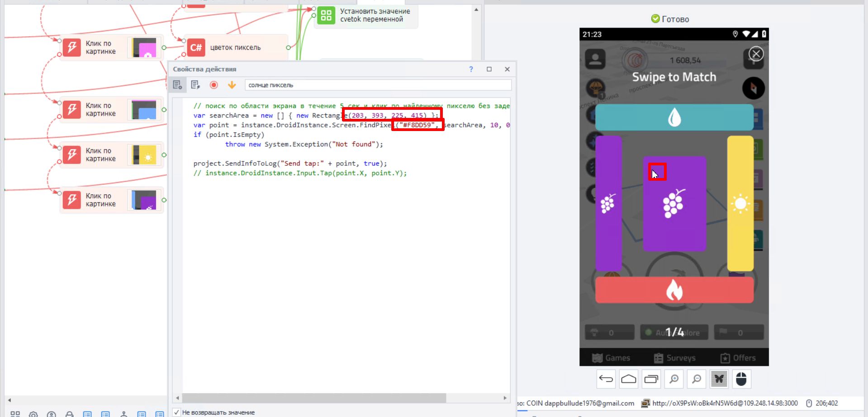Select the 'цветок пиксель' C# action block

(x=235, y=47)
